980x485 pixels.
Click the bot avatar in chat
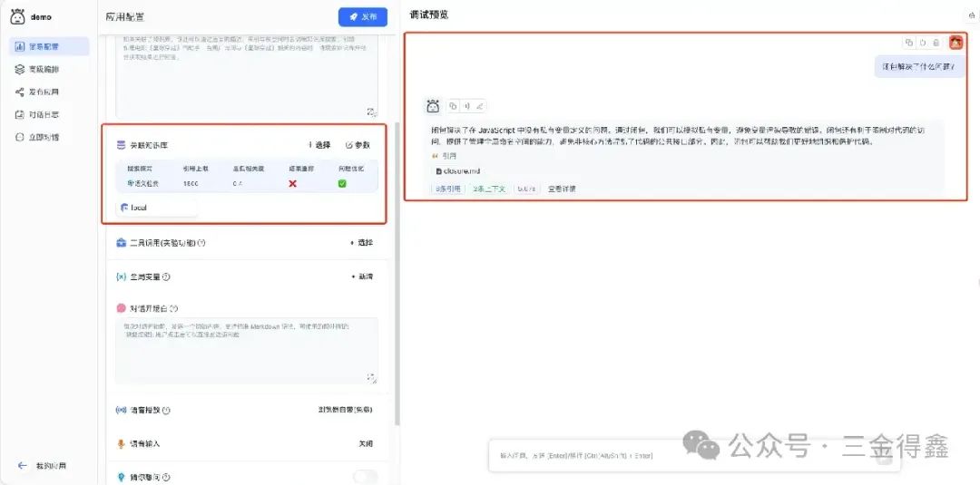pyautogui.click(x=433, y=106)
